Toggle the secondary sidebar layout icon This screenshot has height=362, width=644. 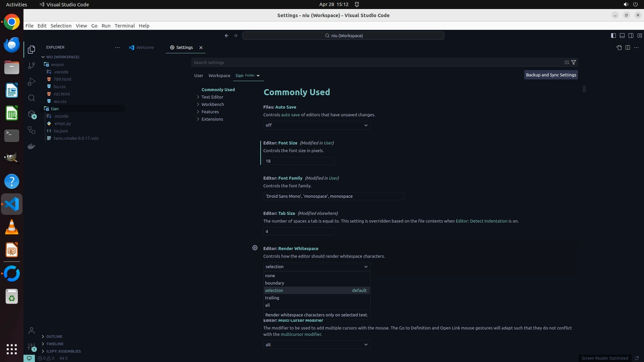coord(631,36)
